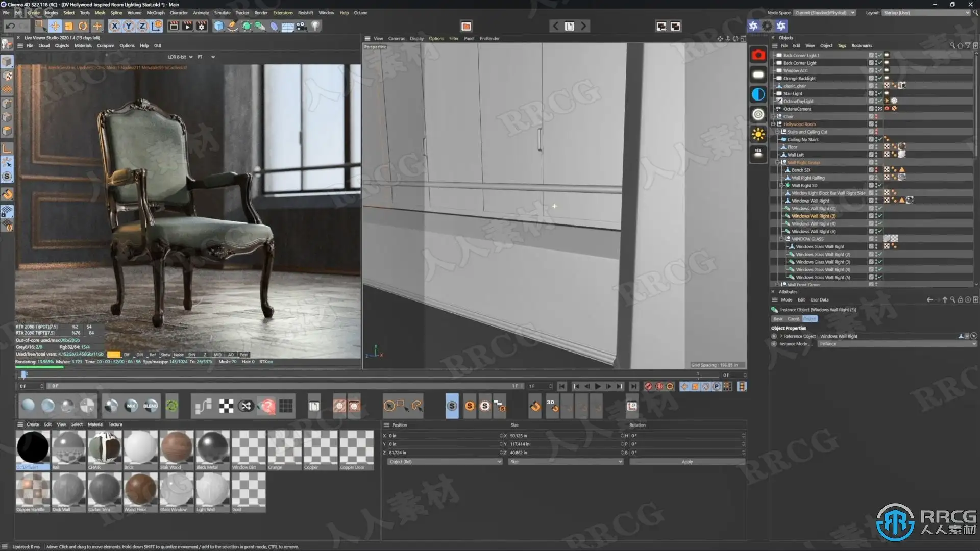Toggle X axis lock

pos(115,26)
